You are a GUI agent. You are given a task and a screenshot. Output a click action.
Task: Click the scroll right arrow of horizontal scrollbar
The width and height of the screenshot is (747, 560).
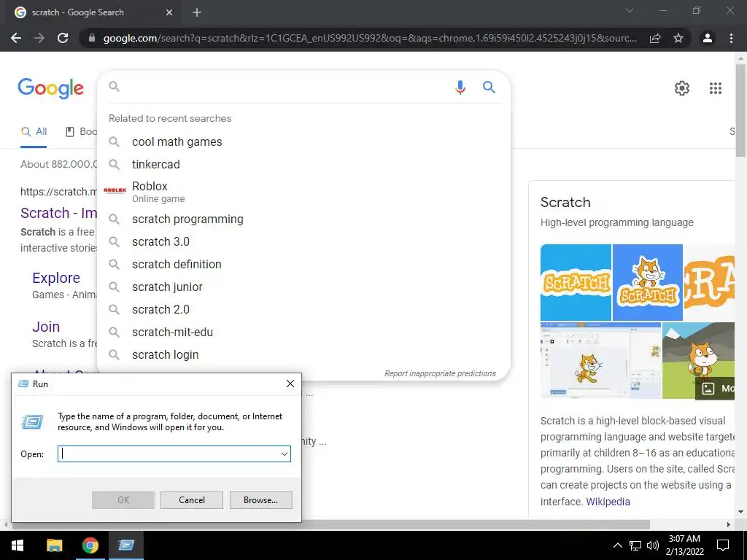729,524
